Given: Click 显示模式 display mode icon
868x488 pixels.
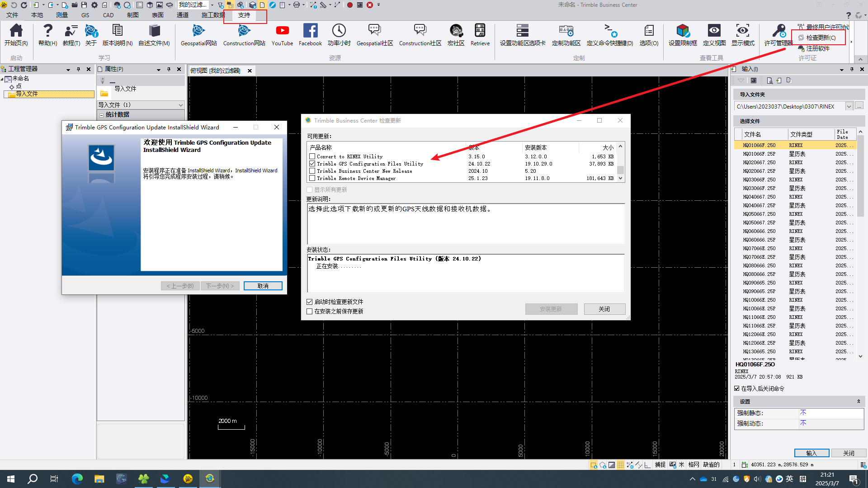Looking at the screenshot, I should [x=743, y=35].
